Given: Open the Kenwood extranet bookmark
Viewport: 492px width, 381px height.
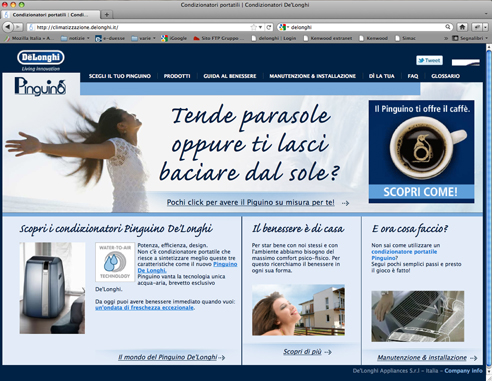Looking at the screenshot, I should tap(328, 38).
